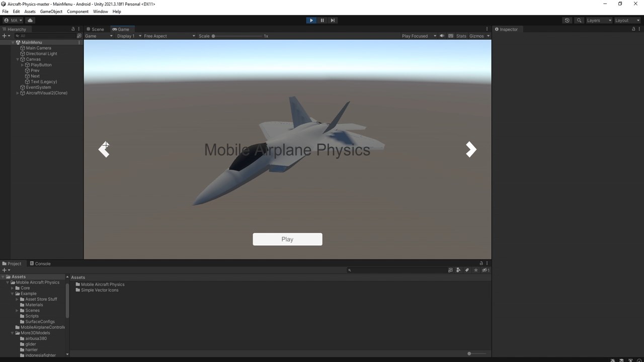The height and width of the screenshot is (362, 644).
Task: Click the next aircraft right arrow
Action: pos(471,149)
